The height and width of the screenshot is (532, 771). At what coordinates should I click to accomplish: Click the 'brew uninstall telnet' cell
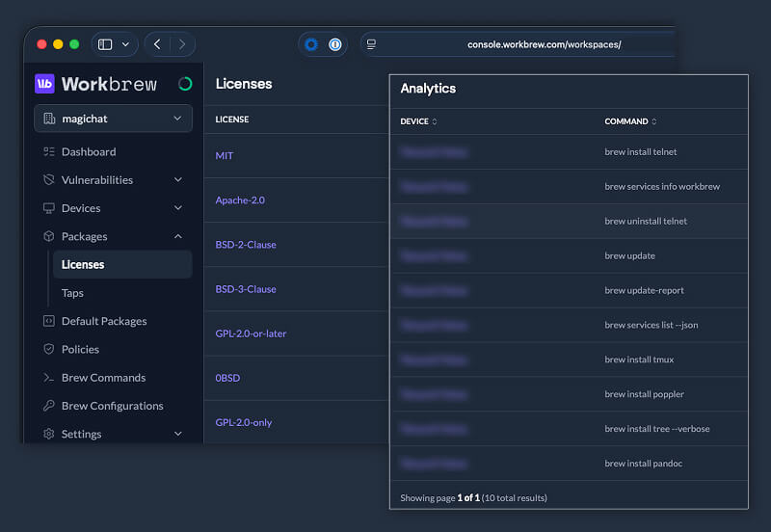point(646,222)
